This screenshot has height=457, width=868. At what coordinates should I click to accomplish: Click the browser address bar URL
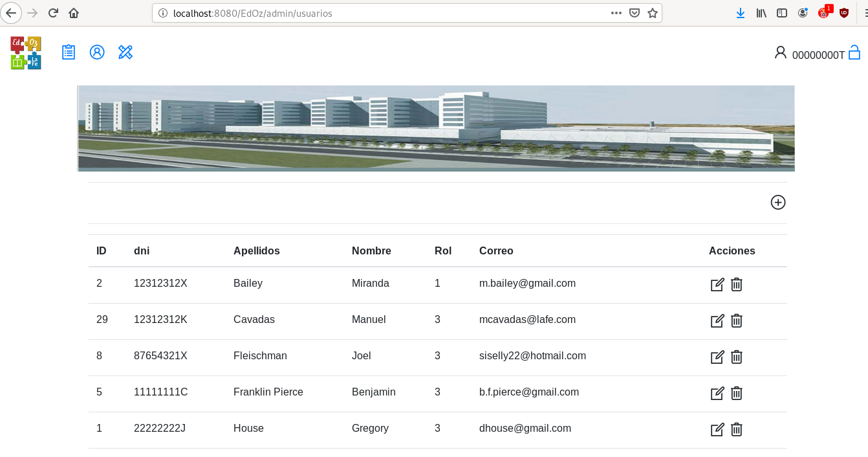[388, 13]
